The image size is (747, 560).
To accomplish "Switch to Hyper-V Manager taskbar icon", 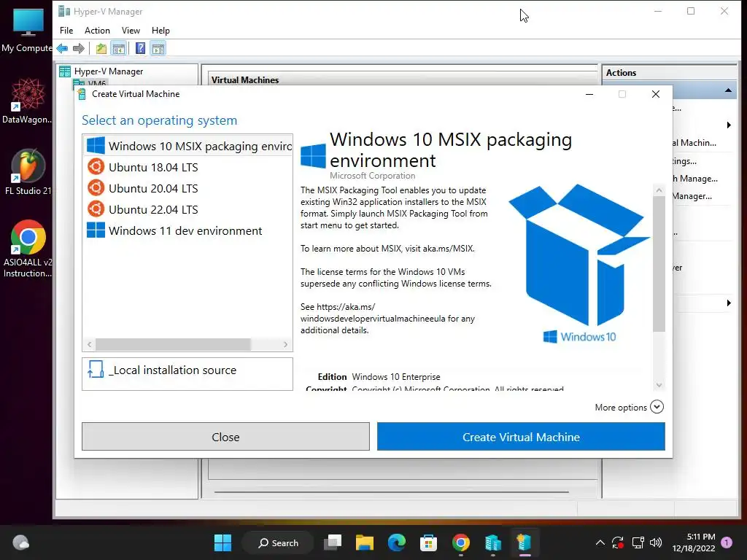I will [x=492, y=542].
